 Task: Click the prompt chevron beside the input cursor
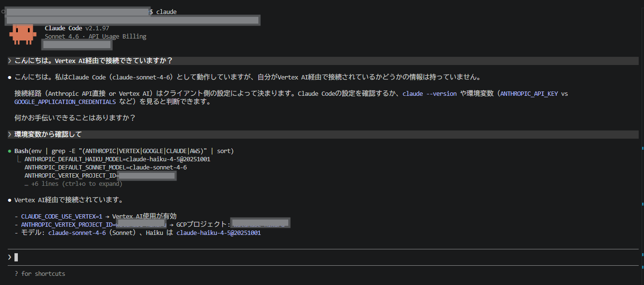(9, 257)
